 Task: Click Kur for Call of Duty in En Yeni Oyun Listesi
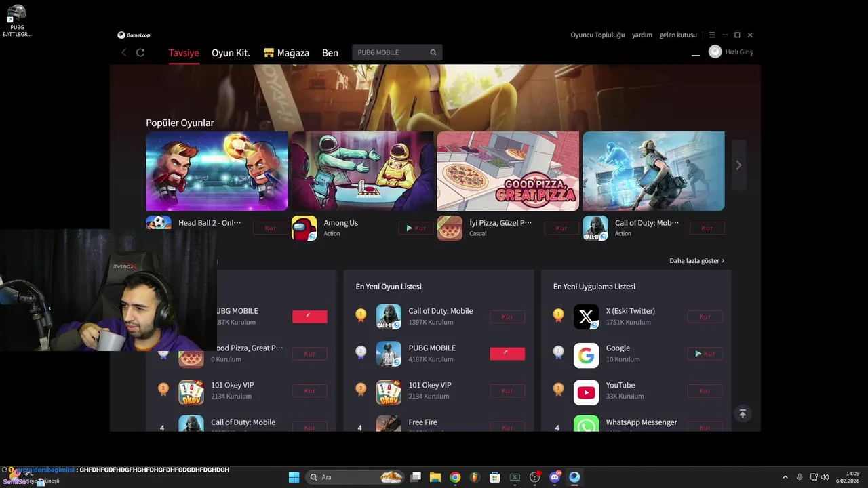click(507, 317)
